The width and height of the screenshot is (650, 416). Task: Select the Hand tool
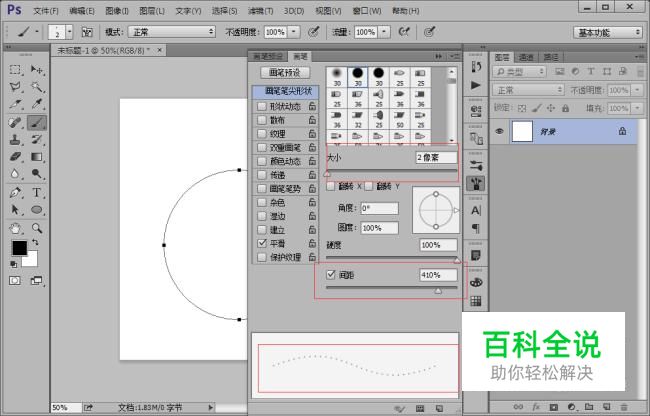pyautogui.click(x=15, y=228)
